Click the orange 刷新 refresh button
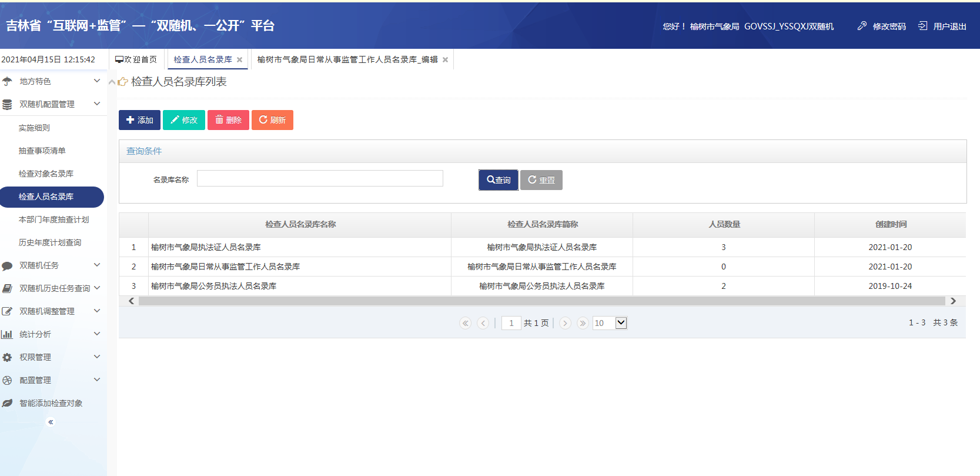This screenshot has height=476, width=980. pos(272,120)
